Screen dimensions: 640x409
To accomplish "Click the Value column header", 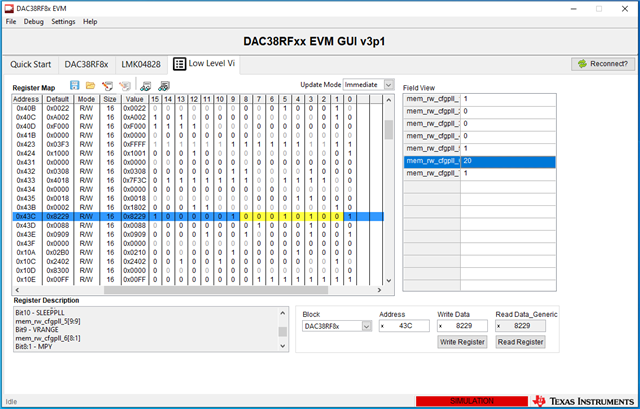I will click(134, 99).
